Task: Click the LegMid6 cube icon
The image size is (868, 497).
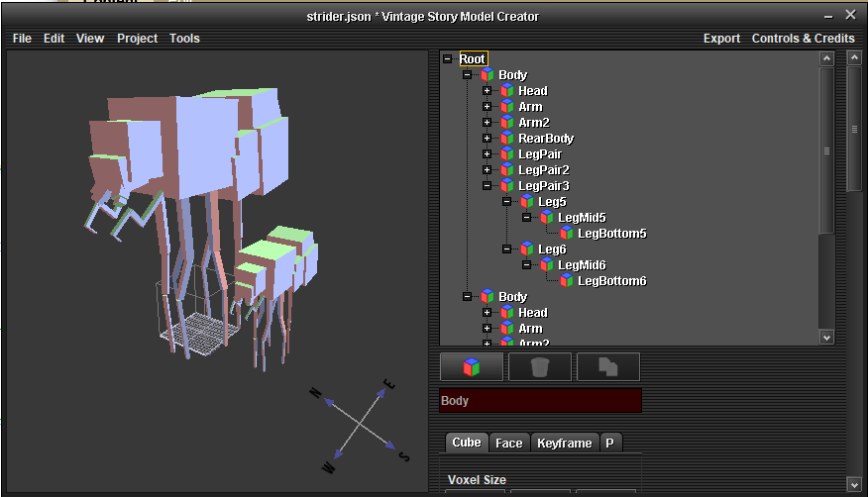Action: (547, 265)
